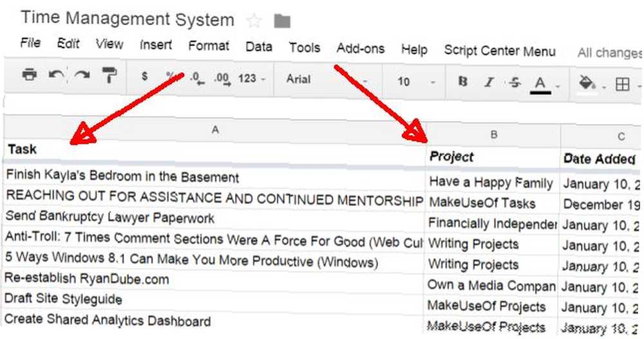Click the print icon in toolbar
Viewport: 644px width, 339px height.
pyautogui.click(x=30, y=75)
